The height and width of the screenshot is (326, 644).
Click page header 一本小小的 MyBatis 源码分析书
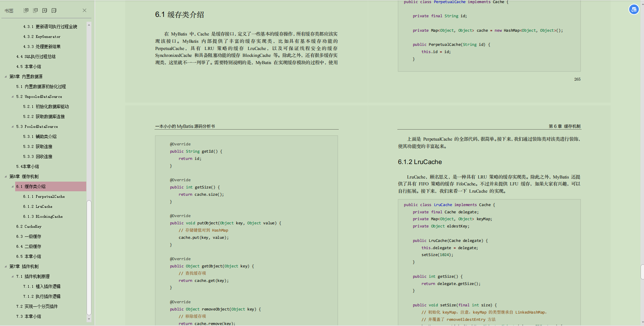pos(185,126)
